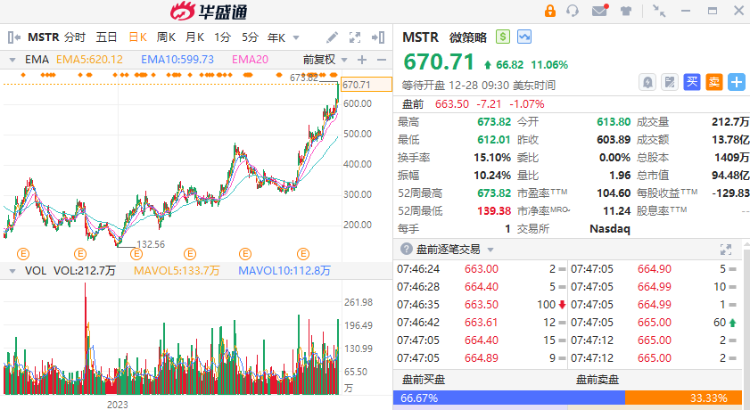Select the 月K monthly candlestick tab
This screenshot has width=750, height=410.
pos(195,37)
